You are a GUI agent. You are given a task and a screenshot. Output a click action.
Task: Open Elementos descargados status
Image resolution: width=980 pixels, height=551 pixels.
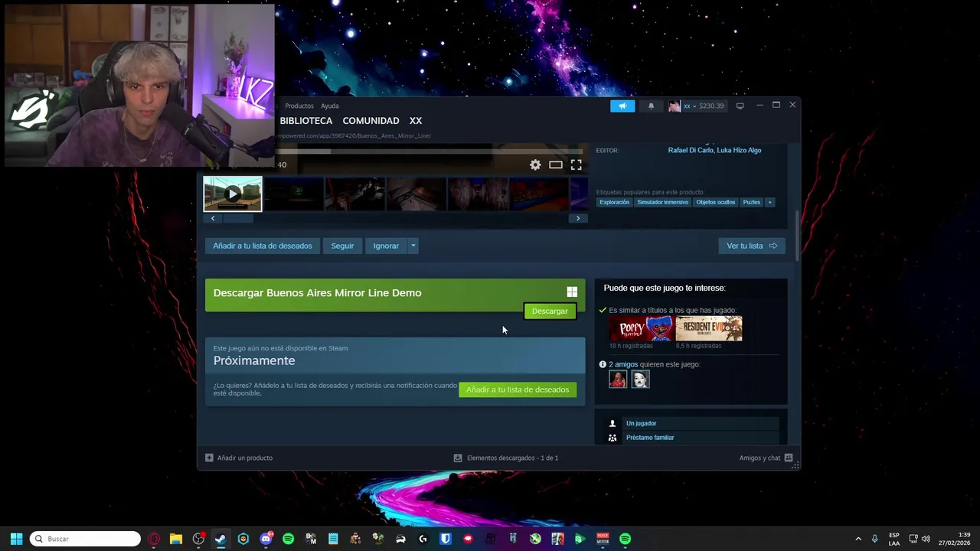(x=512, y=458)
